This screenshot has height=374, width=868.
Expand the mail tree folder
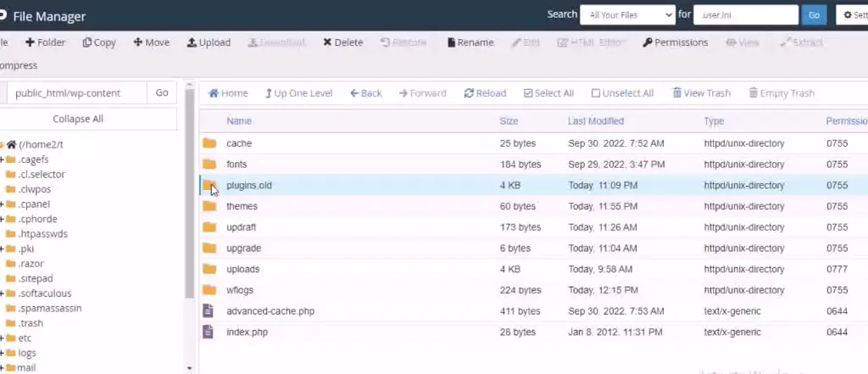pyautogui.click(x=3, y=368)
